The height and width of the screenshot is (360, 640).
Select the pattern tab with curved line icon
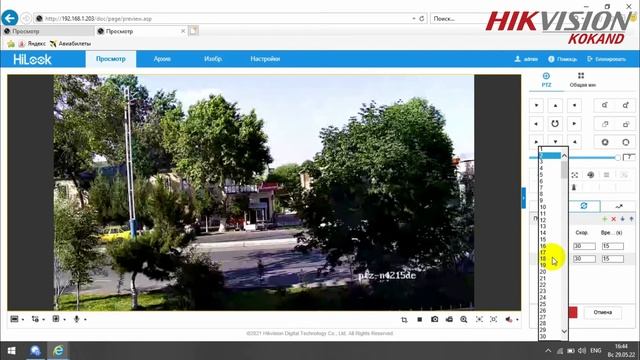pos(619,206)
